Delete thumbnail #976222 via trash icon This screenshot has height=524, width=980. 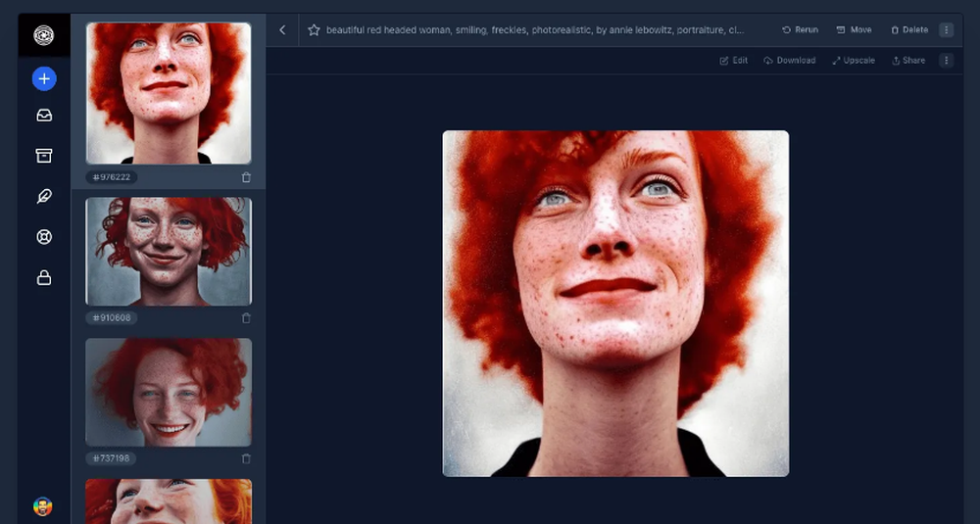click(246, 177)
